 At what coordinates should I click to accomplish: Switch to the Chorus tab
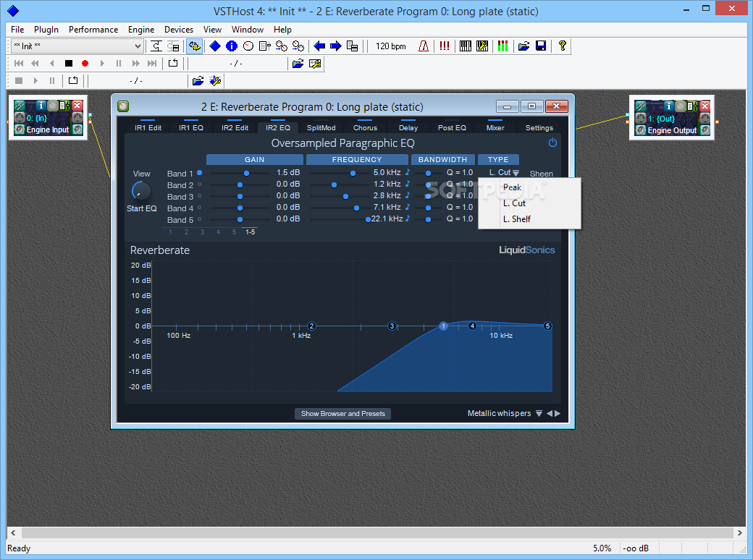click(x=365, y=127)
